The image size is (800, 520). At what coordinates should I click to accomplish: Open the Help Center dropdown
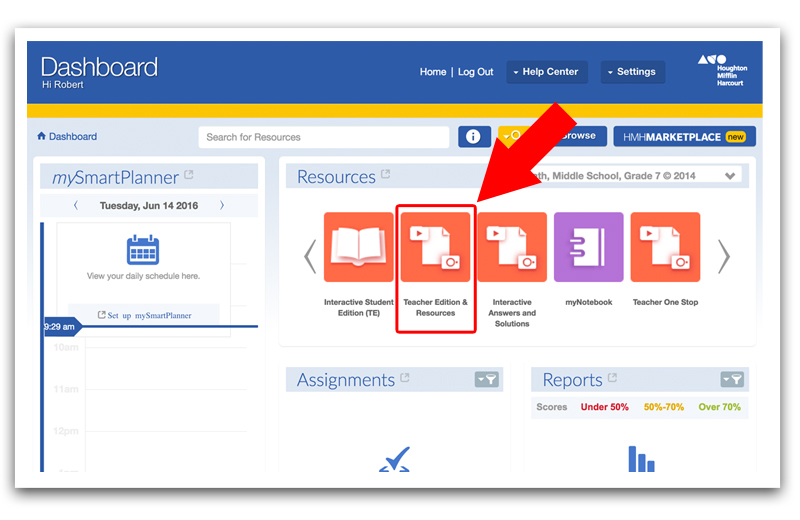tap(547, 72)
